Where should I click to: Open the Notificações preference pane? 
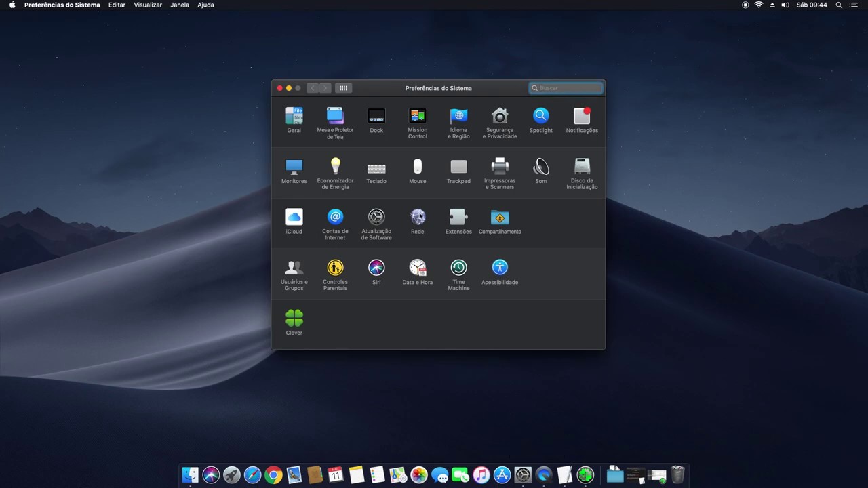point(582,120)
